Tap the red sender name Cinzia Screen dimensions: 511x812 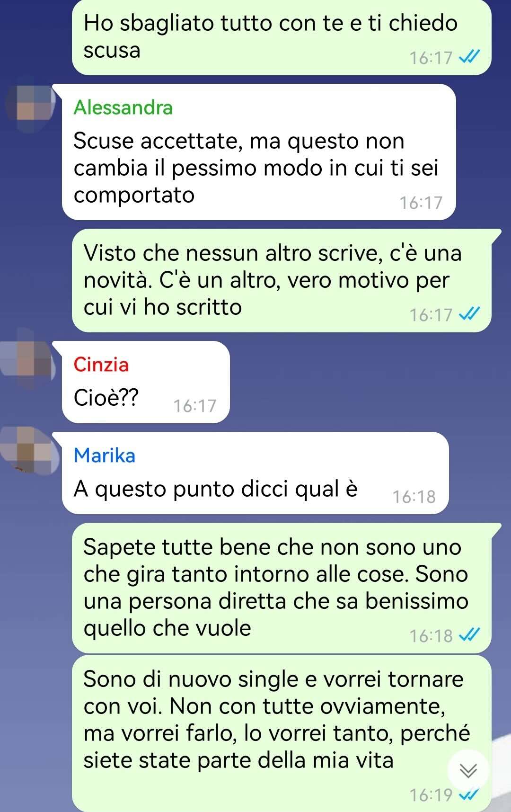(101, 365)
